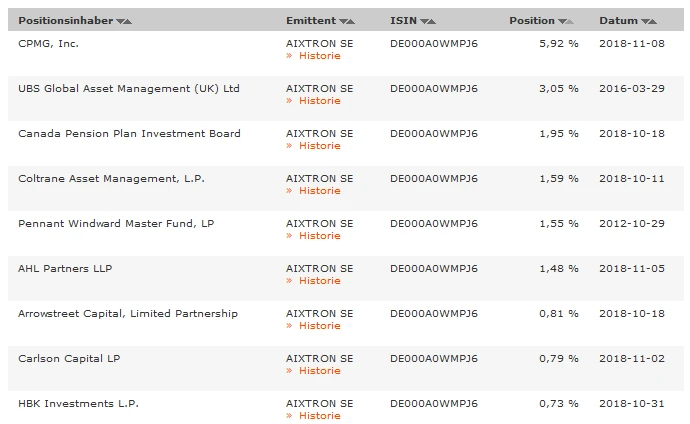Open Historie for UBS Global Asset Management
Screen dimensions: 690x424
point(319,101)
